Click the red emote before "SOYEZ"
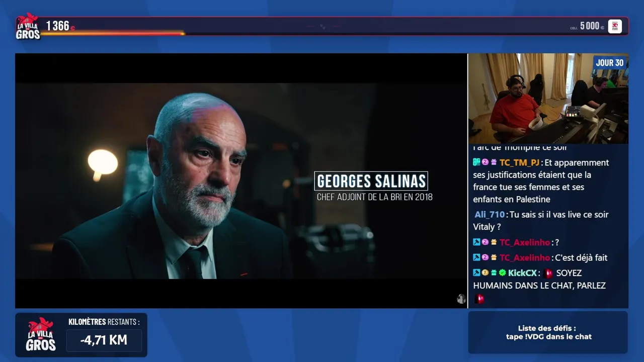 [548, 273]
